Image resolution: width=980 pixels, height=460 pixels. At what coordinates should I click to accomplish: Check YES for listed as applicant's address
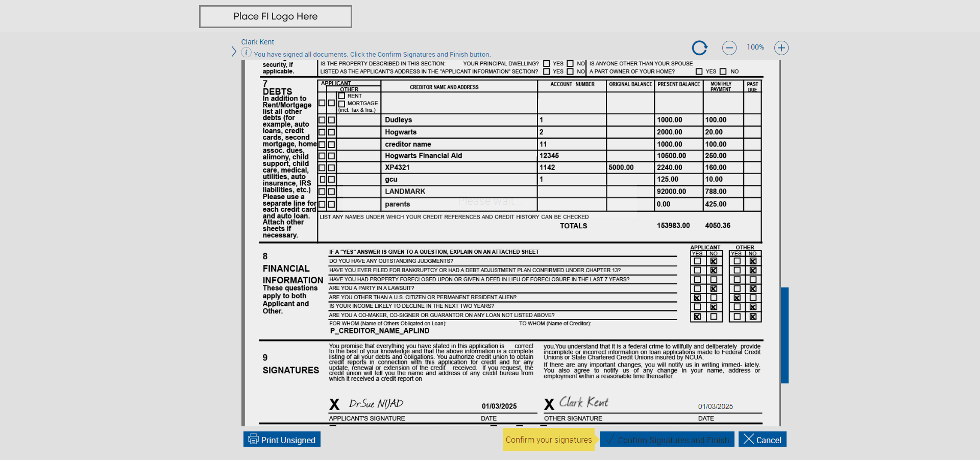[x=547, y=71]
